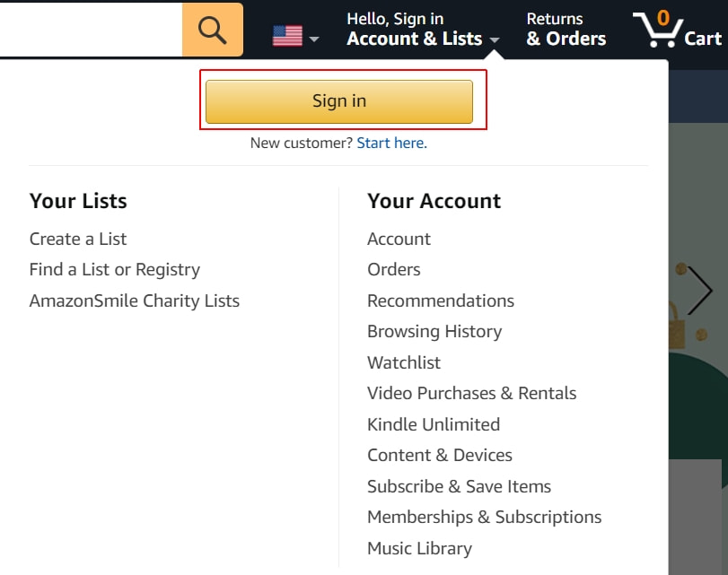Open Memberships & Subscriptions

[x=484, y=517]
